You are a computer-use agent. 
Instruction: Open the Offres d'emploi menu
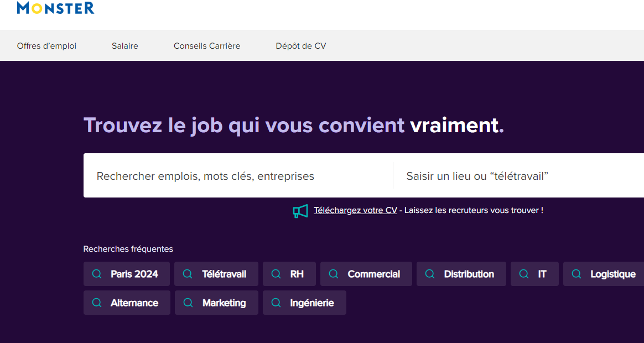tap(46, 46)
